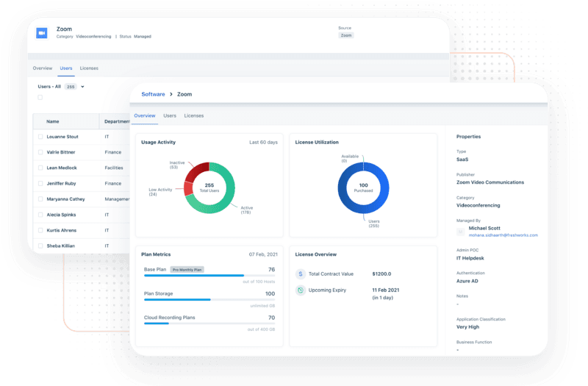Screen dimensions: 588x386
Task: Select the Licenses tab in Software > Zoom panel
Action: [194, 116]
